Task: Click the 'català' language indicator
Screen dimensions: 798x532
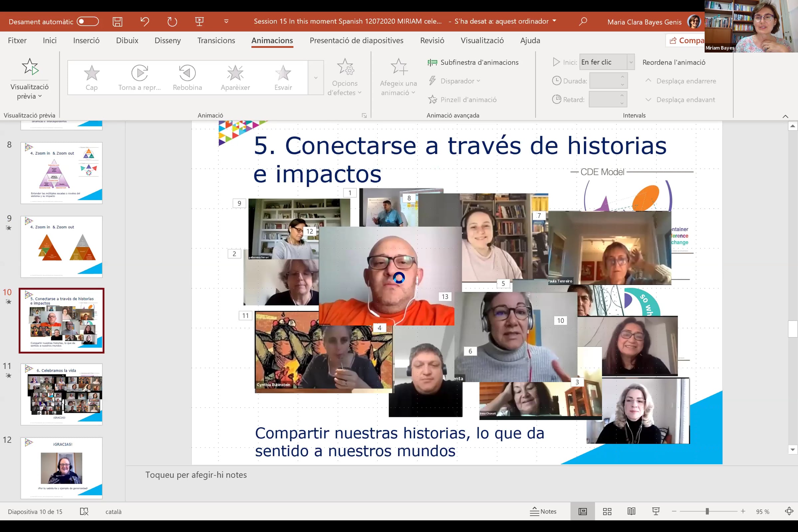Action: click(113, 512)
